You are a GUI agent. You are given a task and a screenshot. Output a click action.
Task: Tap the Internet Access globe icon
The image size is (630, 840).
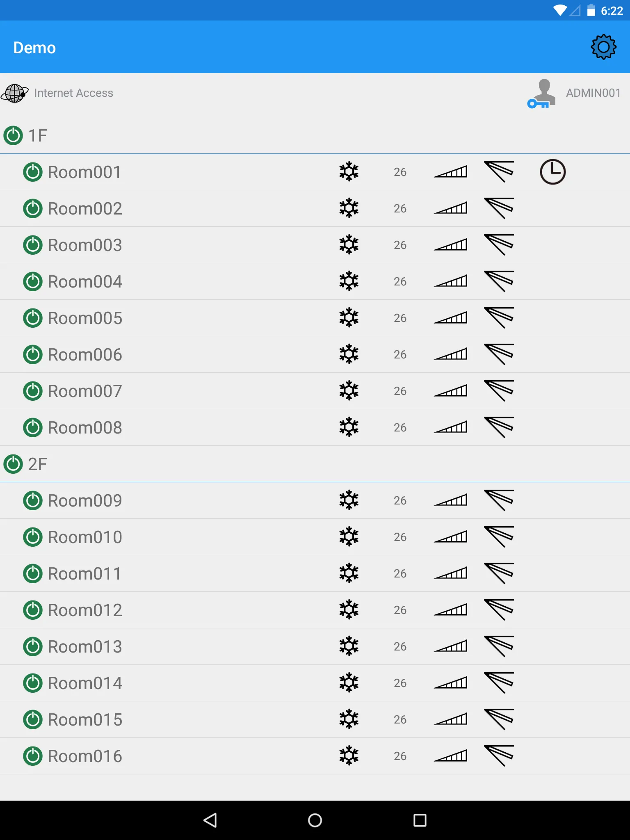pyautogui.click(x=15, y=93)
